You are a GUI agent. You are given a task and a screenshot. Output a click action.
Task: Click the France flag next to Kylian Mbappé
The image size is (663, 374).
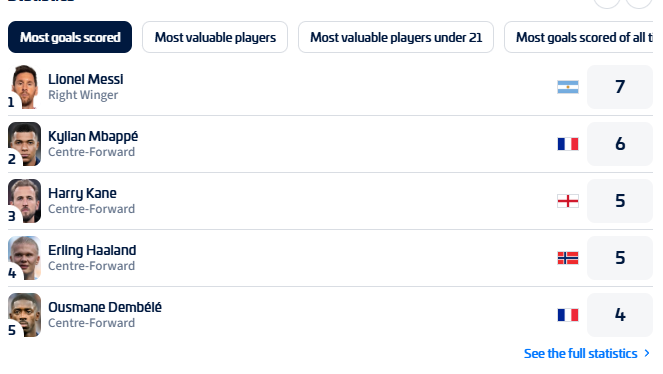pos(568,144)
